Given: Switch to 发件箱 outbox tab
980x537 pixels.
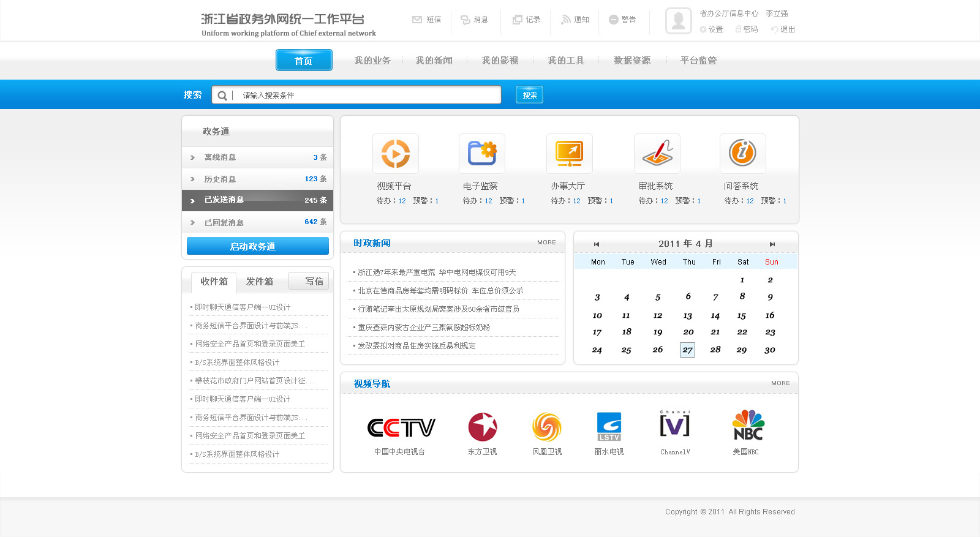Looking at the screenshot, I should (x=260, y=282).
